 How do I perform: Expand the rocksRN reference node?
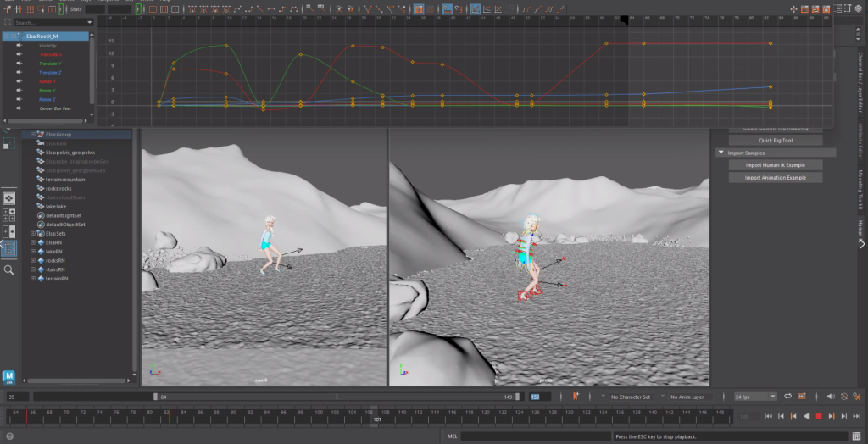point(33,260)
